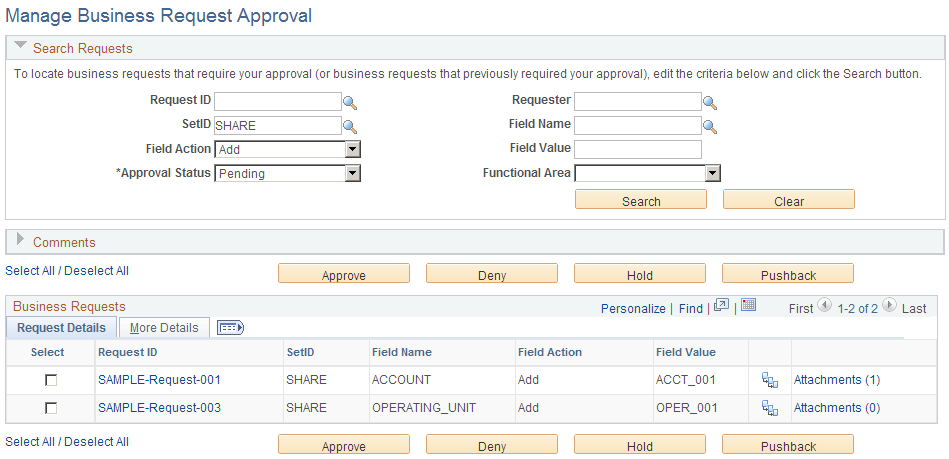Open the Requester lookup magnifier icon
Viewport: 949px width, 459px height.
click(710, 103)
